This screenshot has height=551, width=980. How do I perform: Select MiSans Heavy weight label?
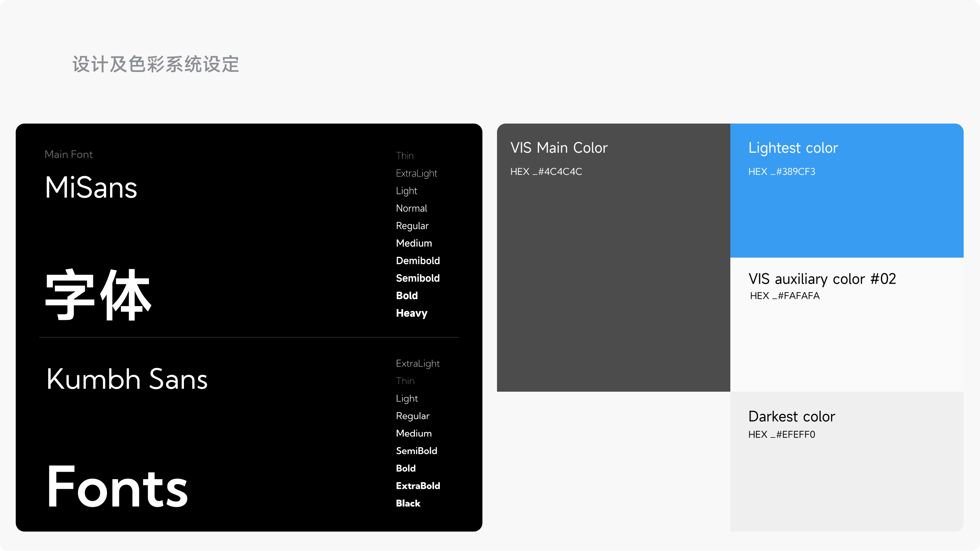(411, 313)
